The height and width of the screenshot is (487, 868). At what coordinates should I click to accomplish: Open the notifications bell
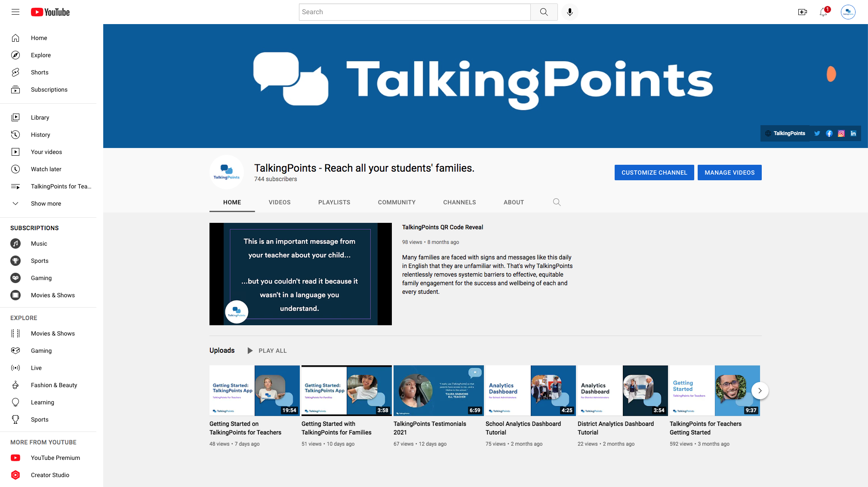(823, 12)
